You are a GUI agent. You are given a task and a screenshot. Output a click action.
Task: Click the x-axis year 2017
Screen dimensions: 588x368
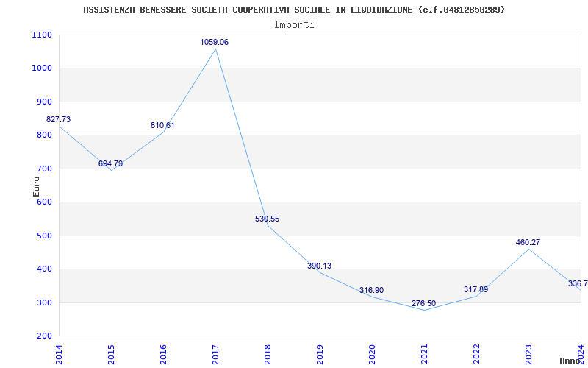[x=215, y=355]
